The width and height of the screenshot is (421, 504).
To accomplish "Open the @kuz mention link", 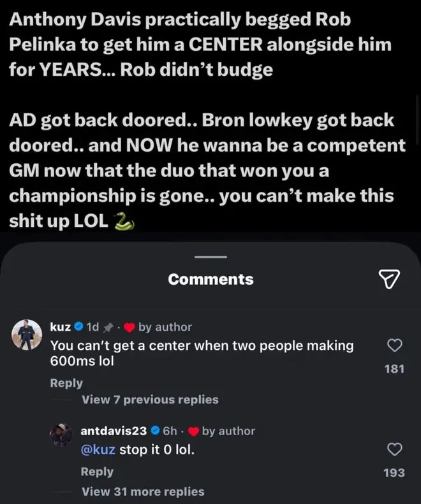I will (98, 449).
